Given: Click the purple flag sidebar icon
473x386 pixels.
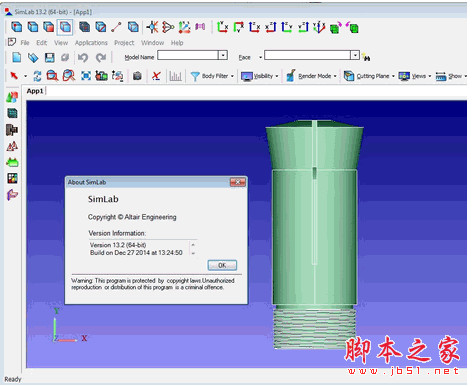Looking at the screenshot, I should click(12, 195).
